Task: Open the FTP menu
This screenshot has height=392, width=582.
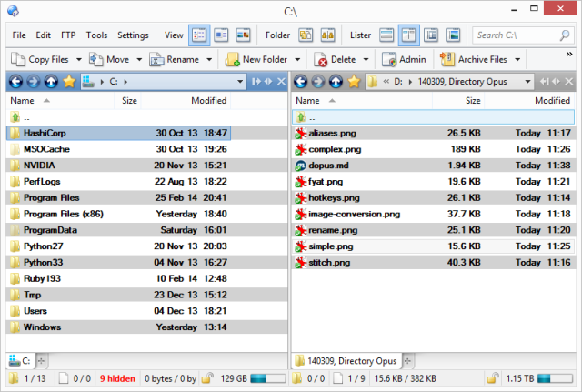Action: pos(68,35)
